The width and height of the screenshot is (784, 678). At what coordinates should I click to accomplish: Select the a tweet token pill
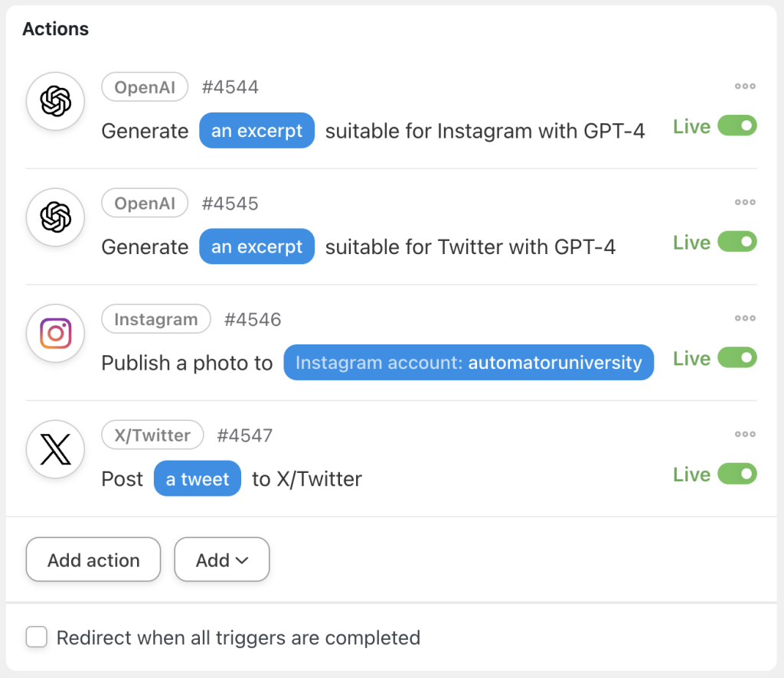click(197, 478)
